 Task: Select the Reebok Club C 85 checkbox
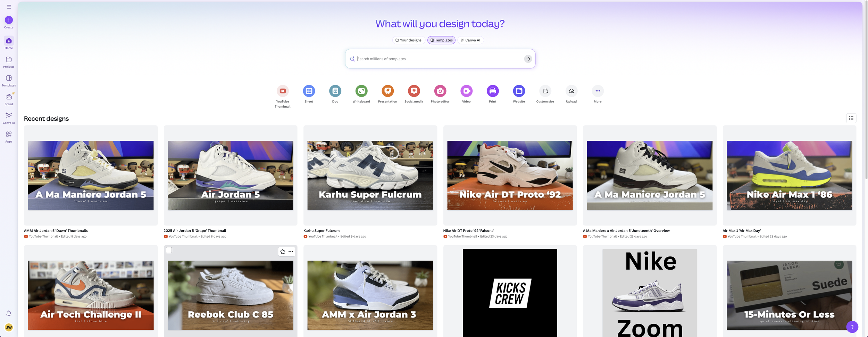click(x=169, y=250)
